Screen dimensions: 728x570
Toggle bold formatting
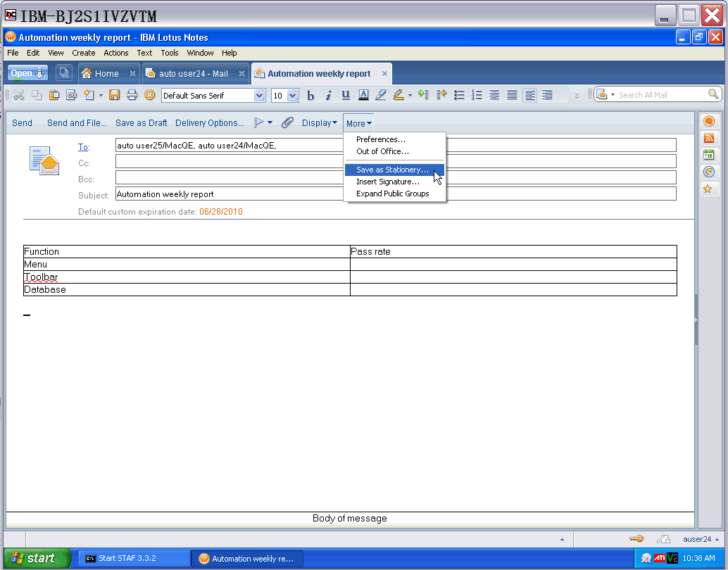310,95
